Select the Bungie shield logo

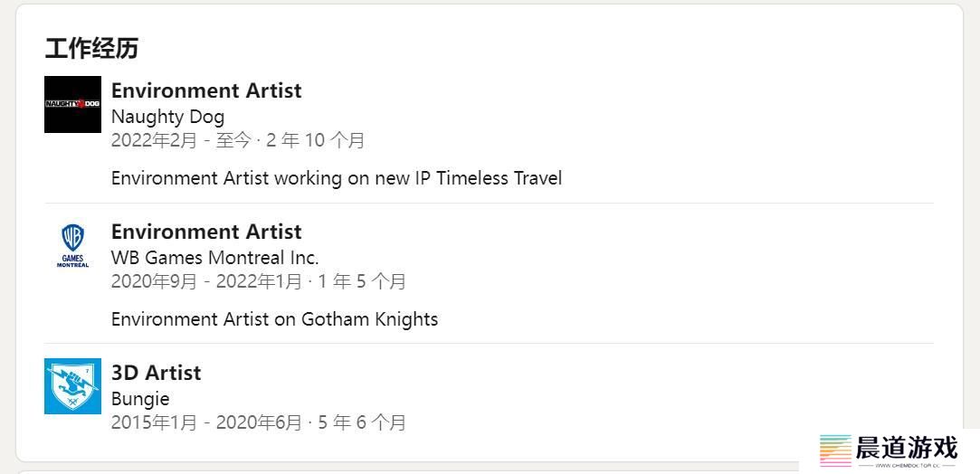click(x=72, y=386)
